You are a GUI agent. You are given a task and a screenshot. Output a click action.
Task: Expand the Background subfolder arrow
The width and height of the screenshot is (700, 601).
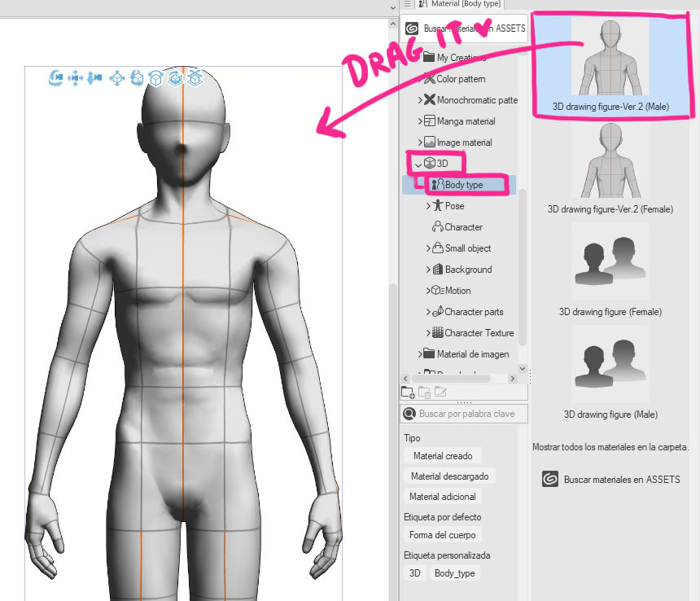tap(428, 270)
